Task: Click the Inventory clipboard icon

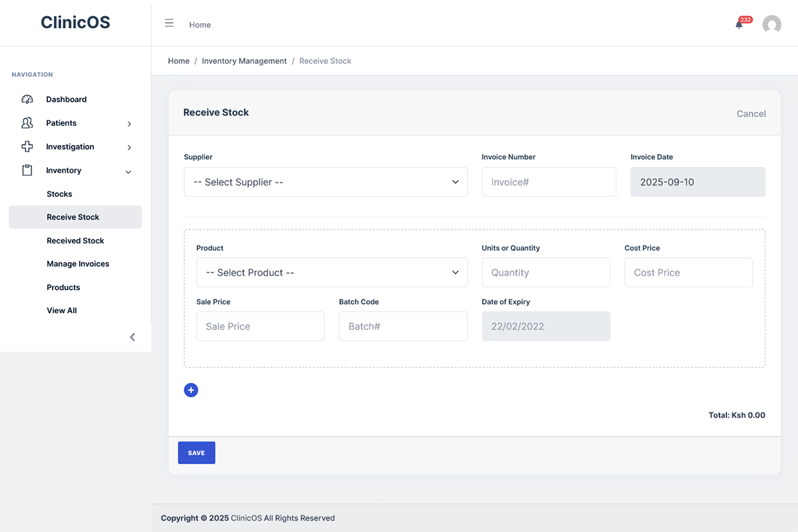Action: pos(27,170)
